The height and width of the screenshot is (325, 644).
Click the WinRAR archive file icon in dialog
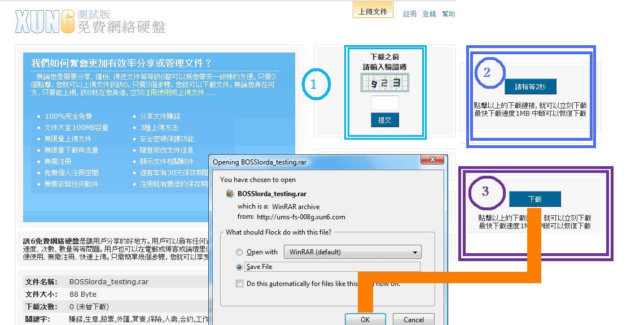point(230,193)
